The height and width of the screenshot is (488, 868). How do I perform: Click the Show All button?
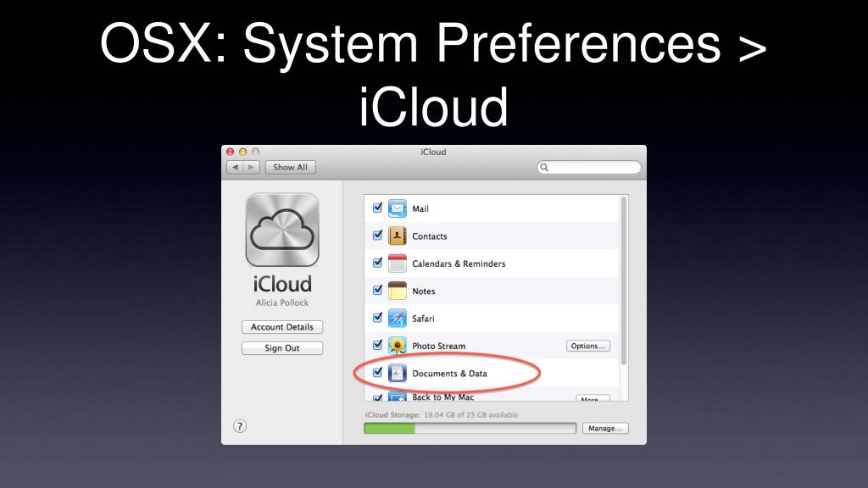point(291,167)
